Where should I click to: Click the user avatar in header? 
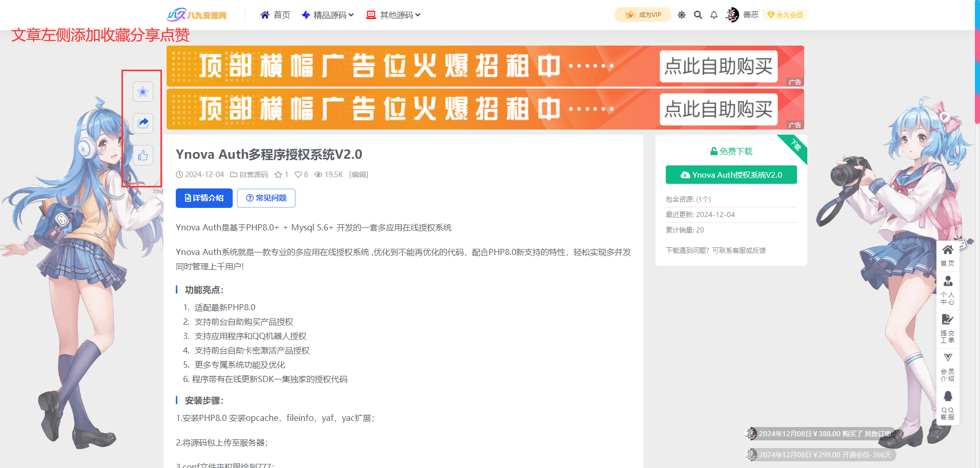[732, 15]
